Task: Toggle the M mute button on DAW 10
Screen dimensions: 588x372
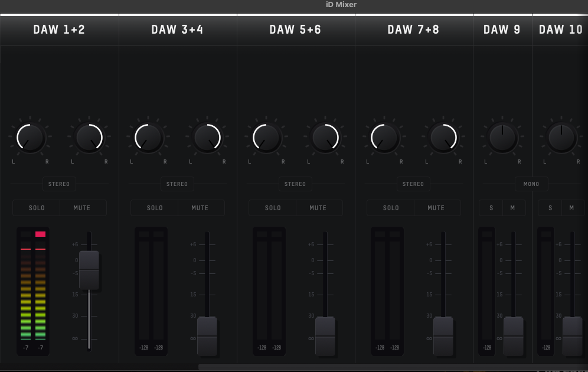Action: point(573,208)
